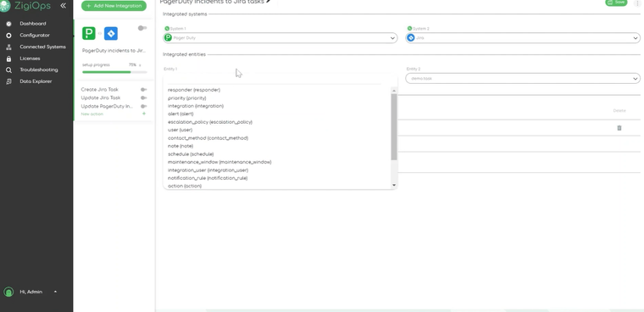Viewport: 644px width, 312px height.
Task: Select action (action) entity
Action: [185, 186]
